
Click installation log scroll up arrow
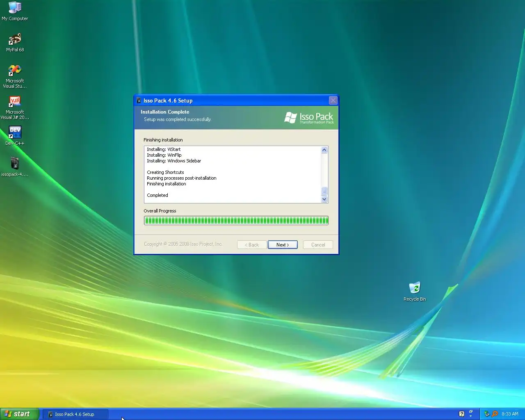coord(324,150)
